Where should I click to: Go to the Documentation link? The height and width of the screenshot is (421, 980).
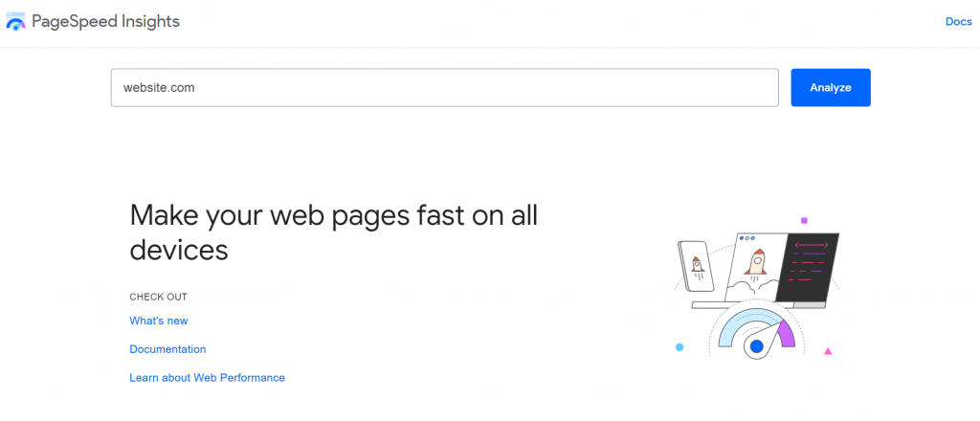[167, 349]
